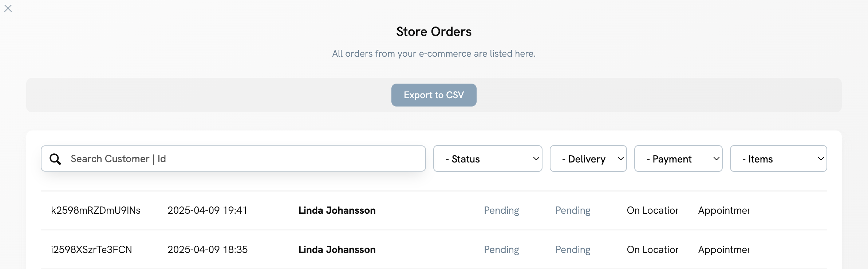Open the Payment filter dropdown
The image size is (868, 269).
[678, 159]
